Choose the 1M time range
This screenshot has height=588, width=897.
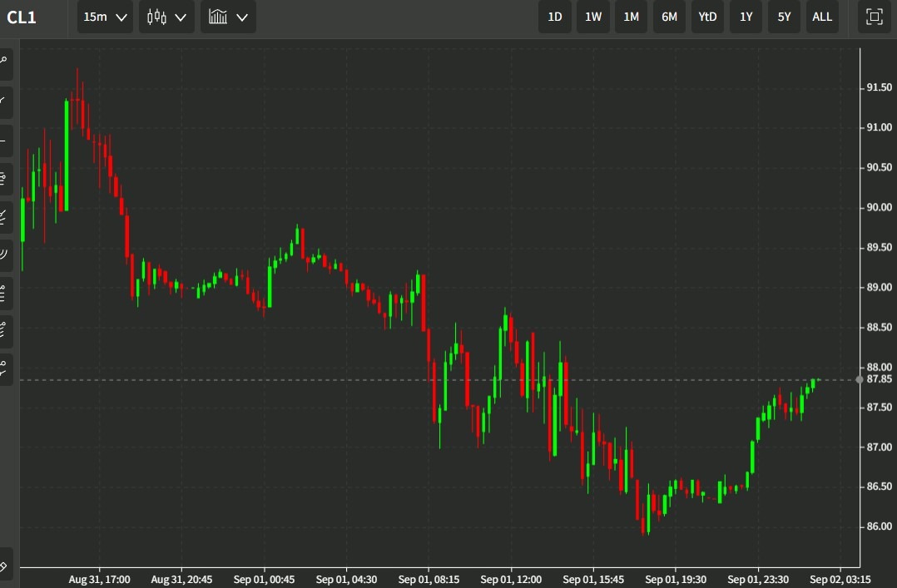pos(631,17)
